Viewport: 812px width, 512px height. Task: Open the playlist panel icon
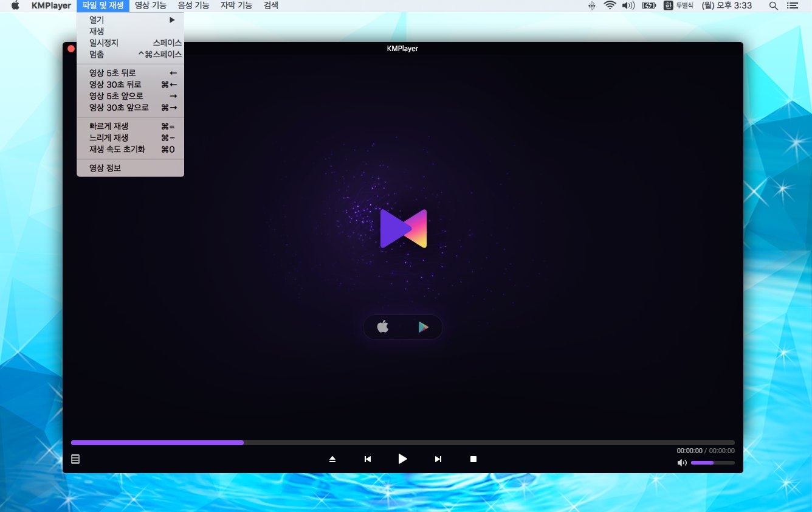(75, 459)
